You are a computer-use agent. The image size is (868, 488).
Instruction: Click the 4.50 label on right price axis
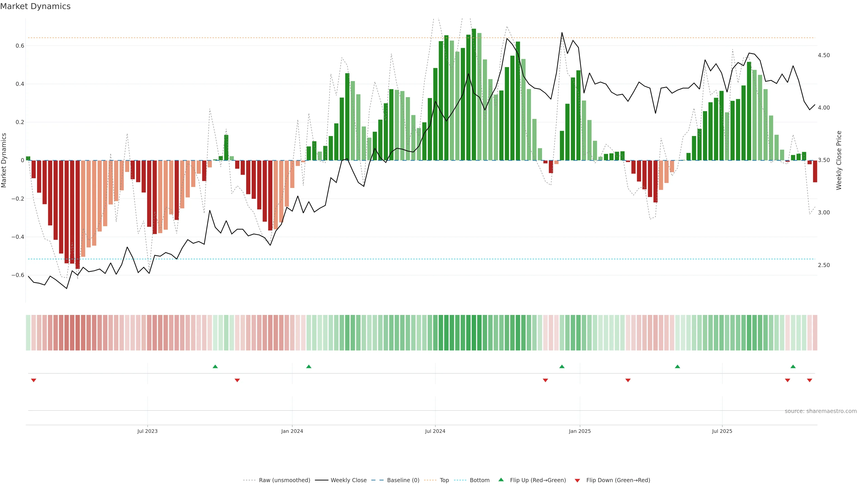[823, 55]
